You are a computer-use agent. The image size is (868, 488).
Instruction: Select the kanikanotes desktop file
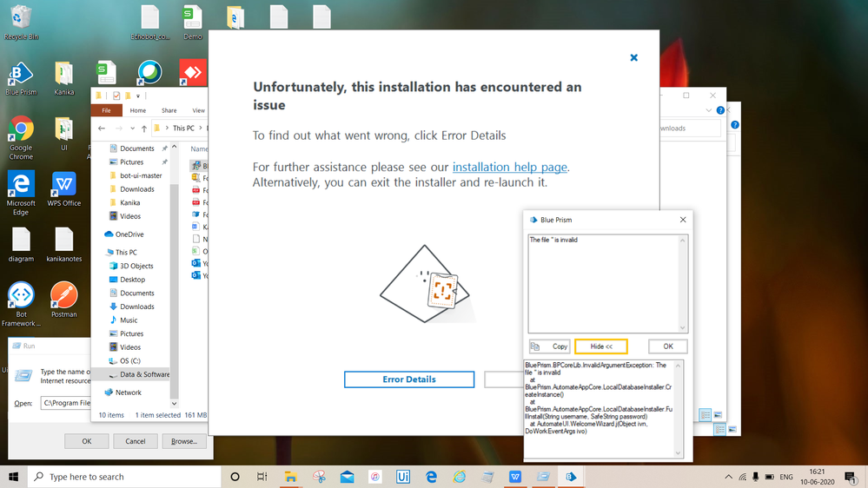click(63, 245)
